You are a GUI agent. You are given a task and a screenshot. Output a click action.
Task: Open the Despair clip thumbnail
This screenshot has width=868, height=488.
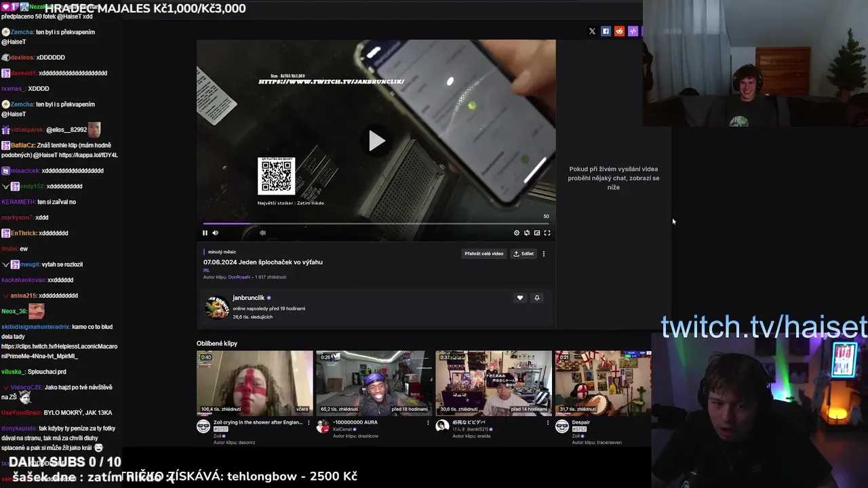click(603, 382)
